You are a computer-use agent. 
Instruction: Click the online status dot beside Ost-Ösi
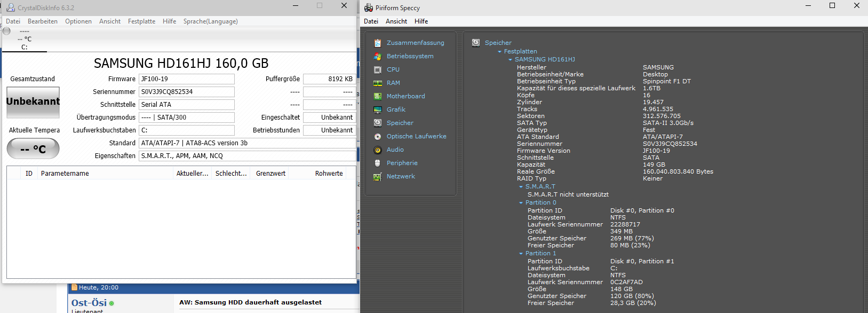(x=112, y=303)
